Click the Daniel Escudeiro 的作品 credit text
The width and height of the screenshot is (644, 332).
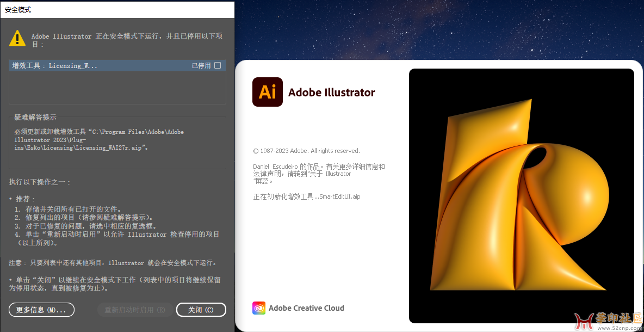point(319,174)
